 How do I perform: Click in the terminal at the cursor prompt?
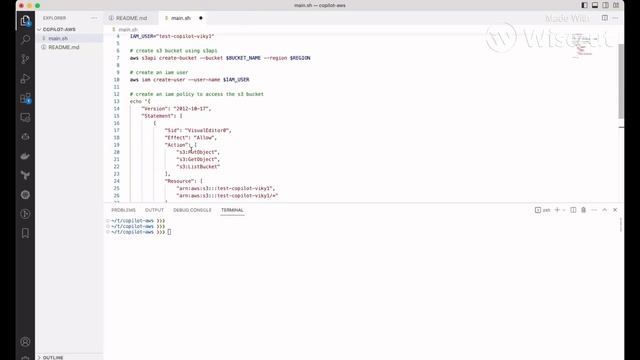click(x=169, y=232)
